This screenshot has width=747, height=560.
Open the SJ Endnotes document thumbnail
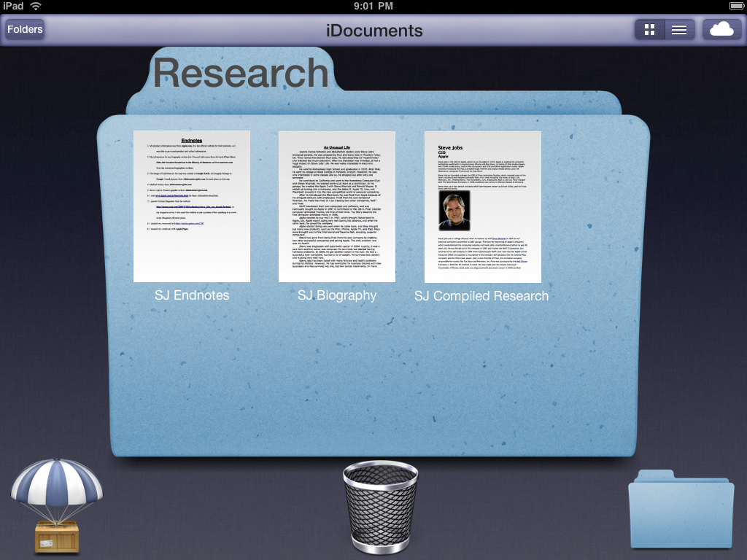[x=192, y=206]
